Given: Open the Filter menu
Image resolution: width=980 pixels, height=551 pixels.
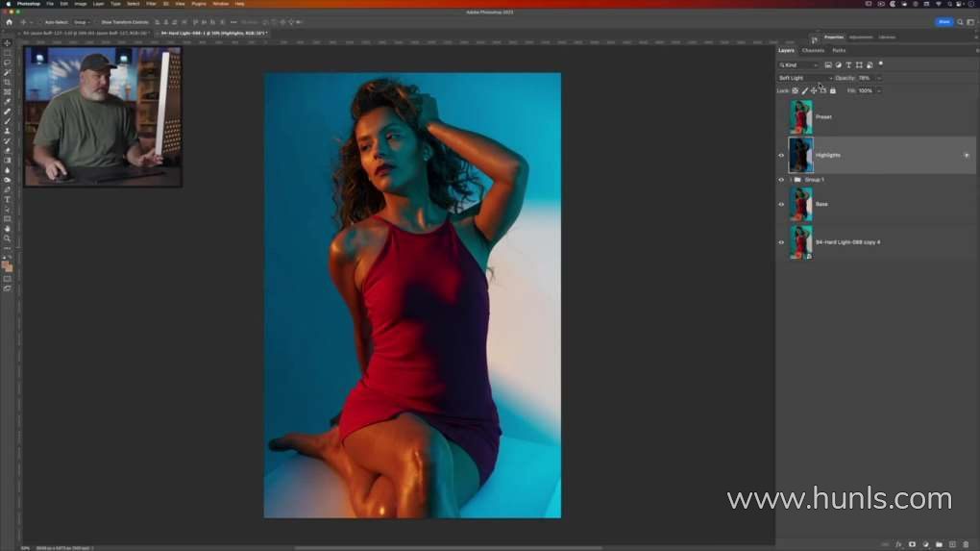Looking at the screenshot, I should tap(151, 4).
